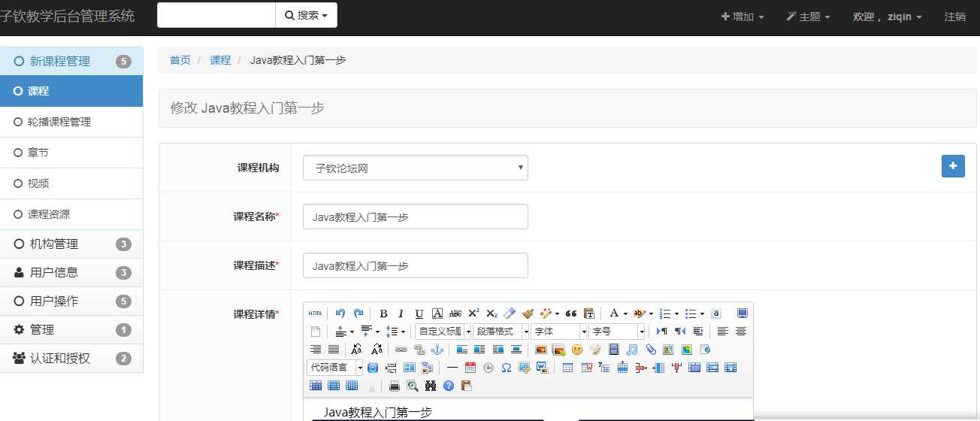980x421 pixels.
Task: Click the 注销 logout link
Action: click(955, 17)
